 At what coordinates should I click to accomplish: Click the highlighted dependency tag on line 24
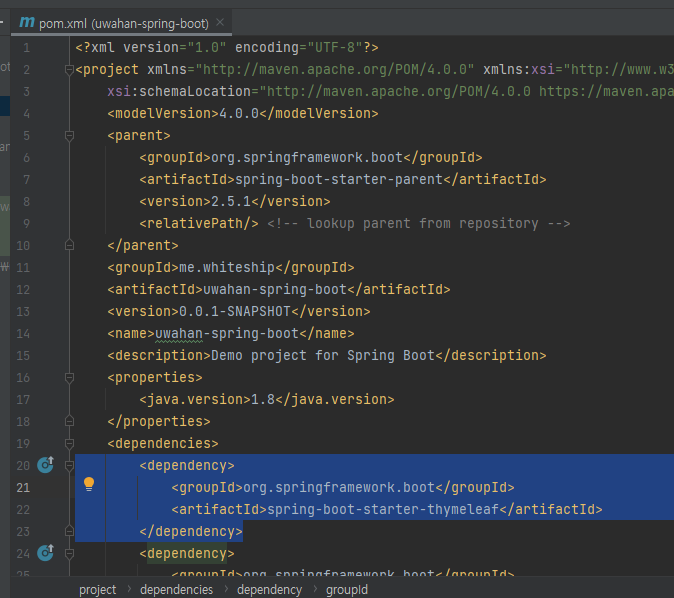coord(187,553)
